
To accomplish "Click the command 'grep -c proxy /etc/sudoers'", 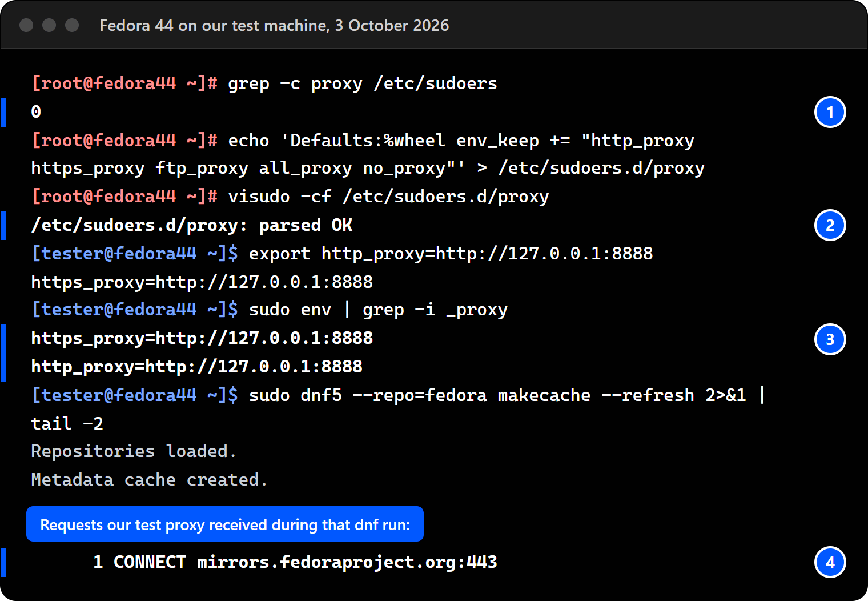I will point(363,83).
